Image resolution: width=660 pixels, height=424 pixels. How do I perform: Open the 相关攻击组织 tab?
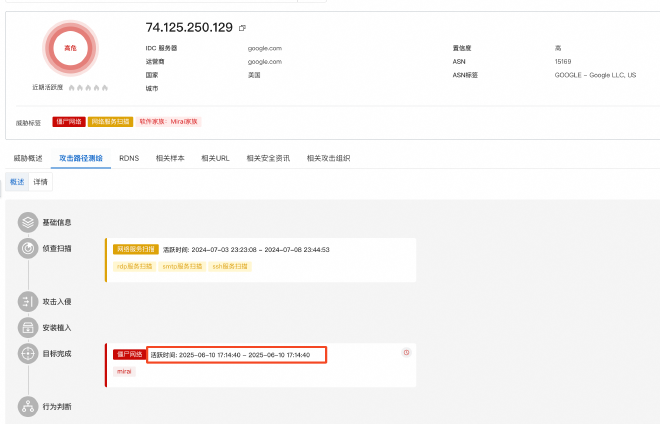point(329,158)
